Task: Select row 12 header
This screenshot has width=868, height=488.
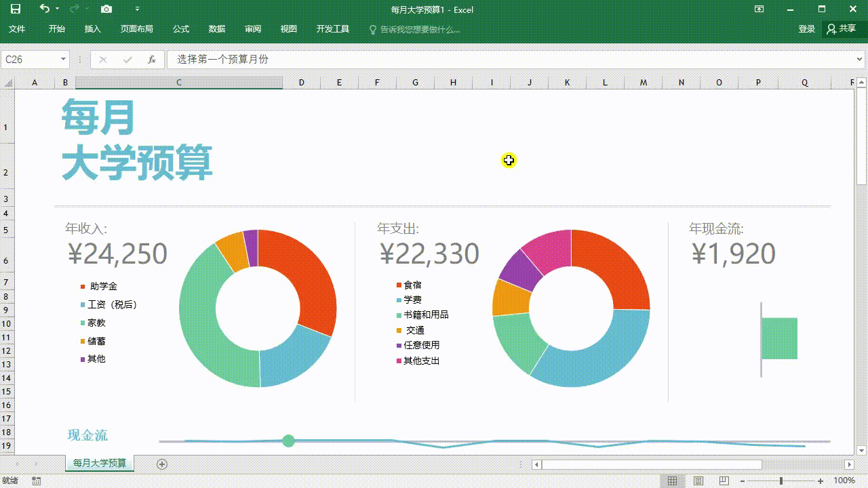Action: (7, 351)
